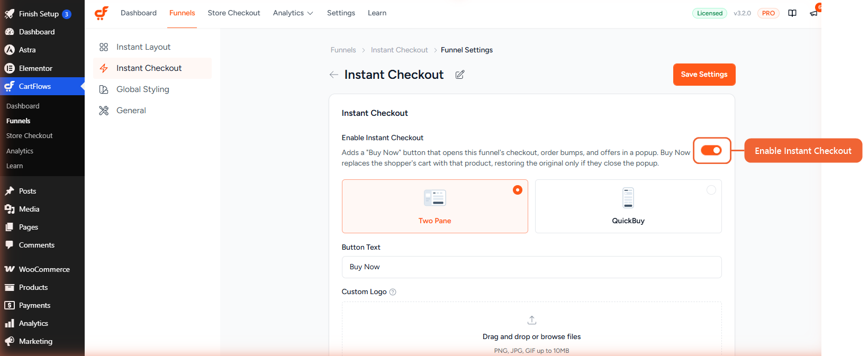Click the v3.2.0 version label
This screenshot has height=356, width=868.
[x=742, y=13]
